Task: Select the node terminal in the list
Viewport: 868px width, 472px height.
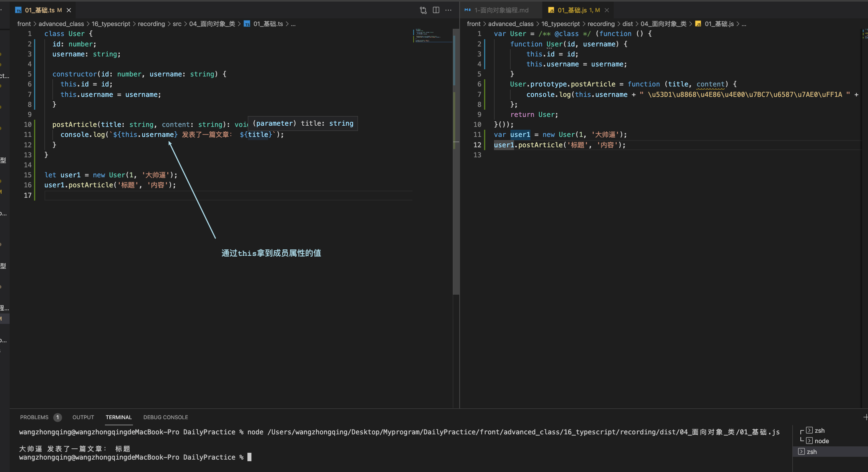Action: (821, 441)
